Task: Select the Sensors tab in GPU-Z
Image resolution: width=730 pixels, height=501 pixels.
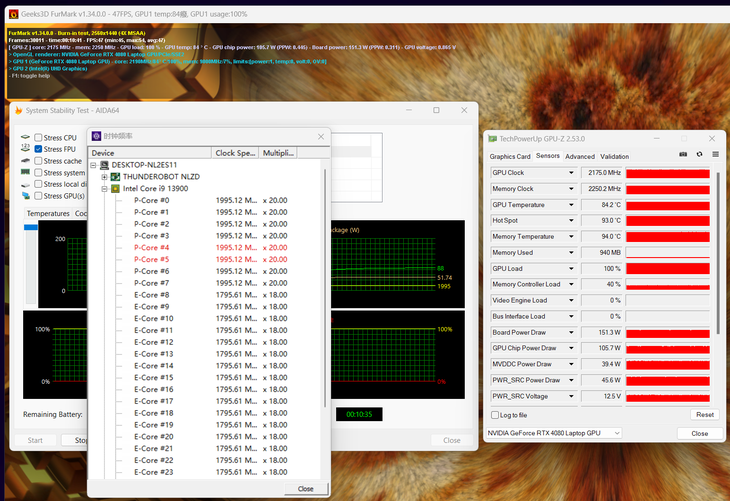Action: coord(548,156)
